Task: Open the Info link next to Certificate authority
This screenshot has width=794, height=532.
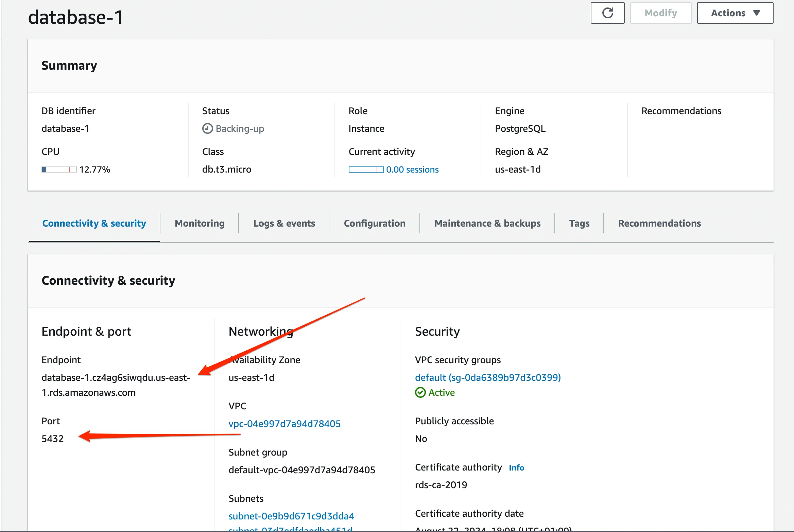Action: pyautogui.click(x=516, y=467)
